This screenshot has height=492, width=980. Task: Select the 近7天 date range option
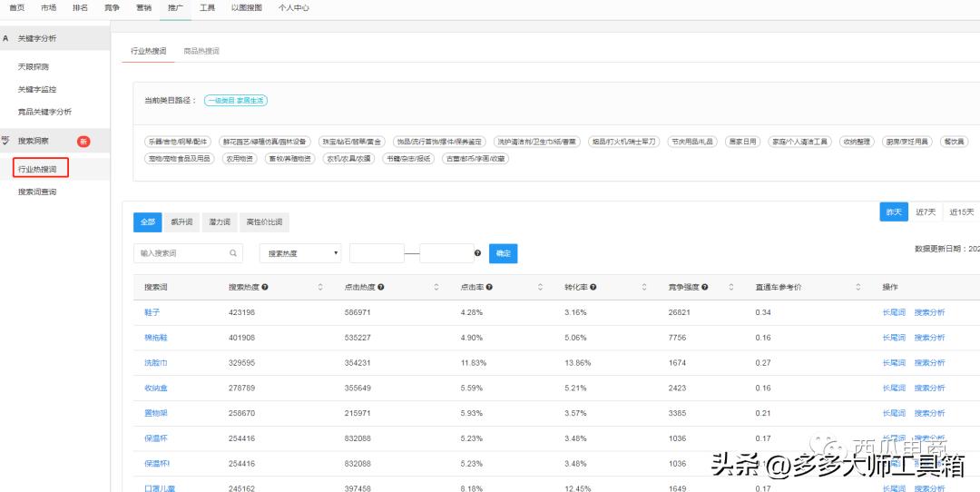[x=926, y=212]
